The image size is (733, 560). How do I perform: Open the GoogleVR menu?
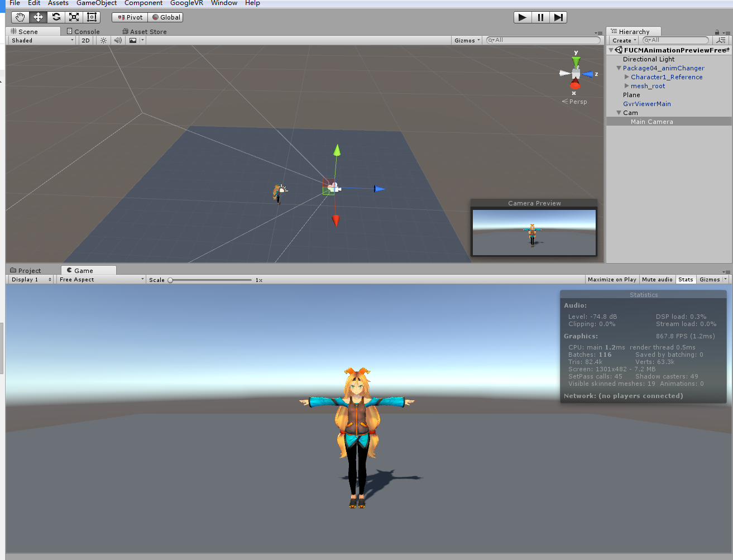tap(186, 3)
